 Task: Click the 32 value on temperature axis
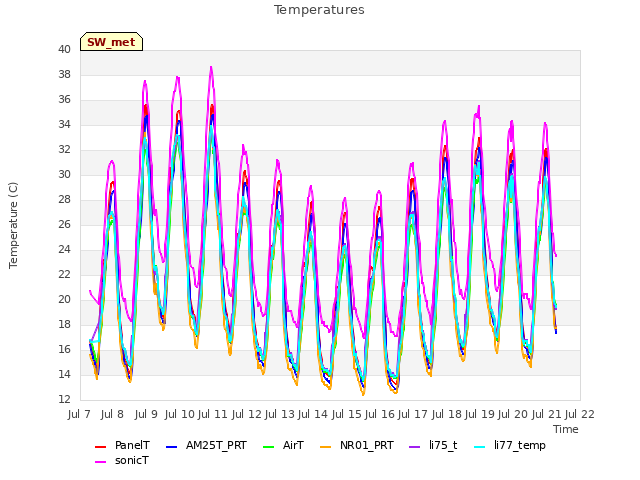pos(64,149)
